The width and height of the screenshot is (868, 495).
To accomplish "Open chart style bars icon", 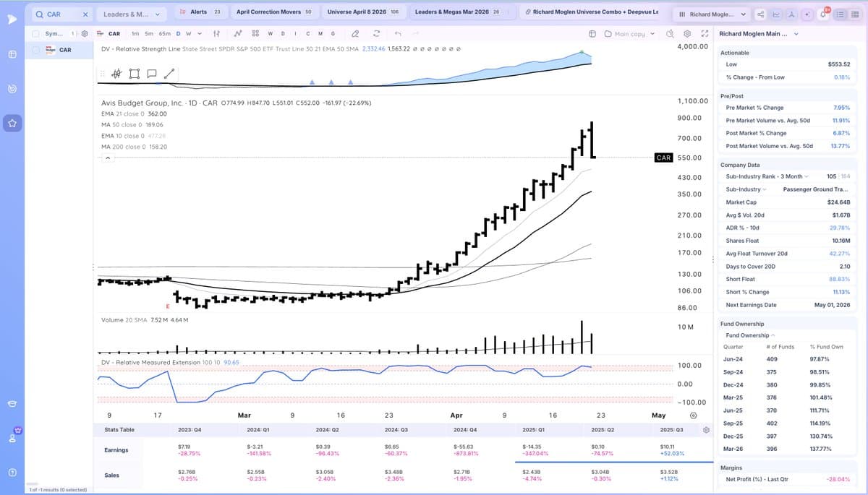I will [x=217, y=33].
